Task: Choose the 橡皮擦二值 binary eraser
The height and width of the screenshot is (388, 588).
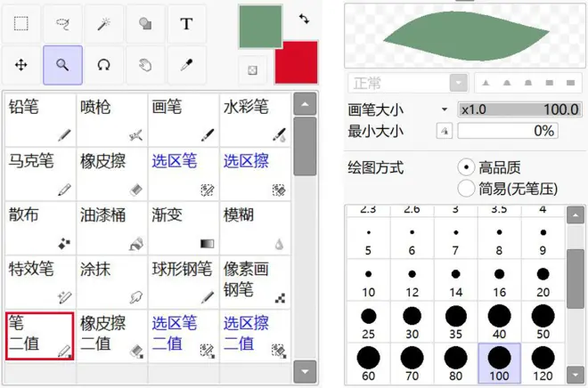Action: click(x=111, y=336)
